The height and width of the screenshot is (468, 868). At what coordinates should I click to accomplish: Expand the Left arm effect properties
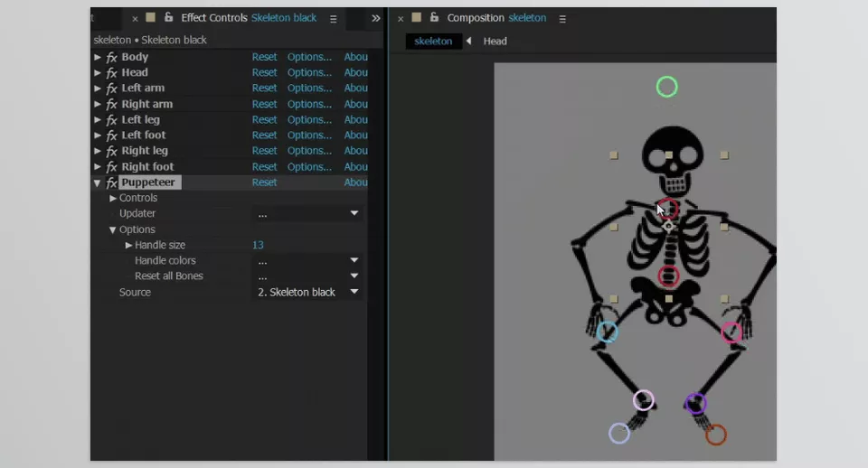pyautogui.click(x=98, y=88)
